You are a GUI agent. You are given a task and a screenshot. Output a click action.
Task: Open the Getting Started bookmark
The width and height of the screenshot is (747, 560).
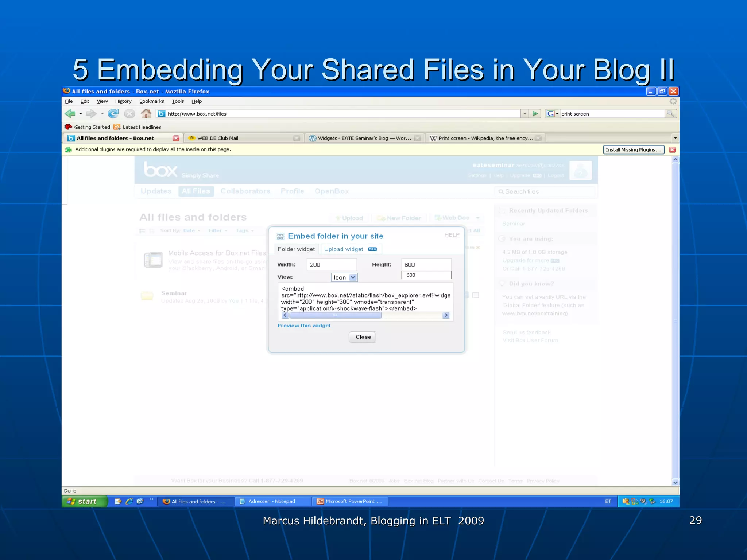[88, 127]
